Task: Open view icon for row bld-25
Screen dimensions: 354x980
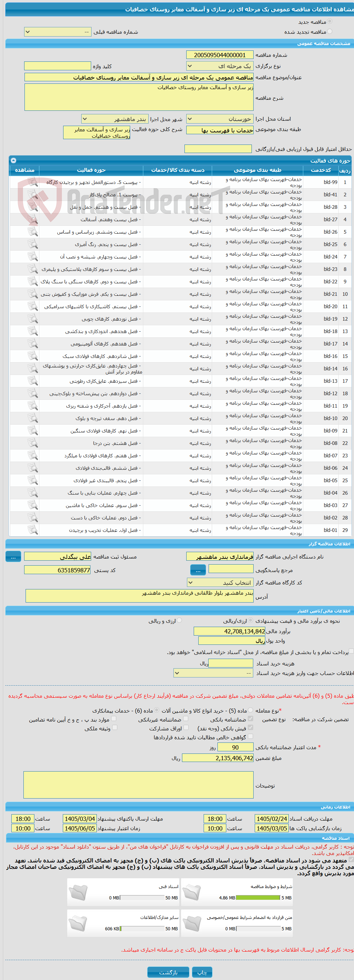Action: (x=33, y=244)
